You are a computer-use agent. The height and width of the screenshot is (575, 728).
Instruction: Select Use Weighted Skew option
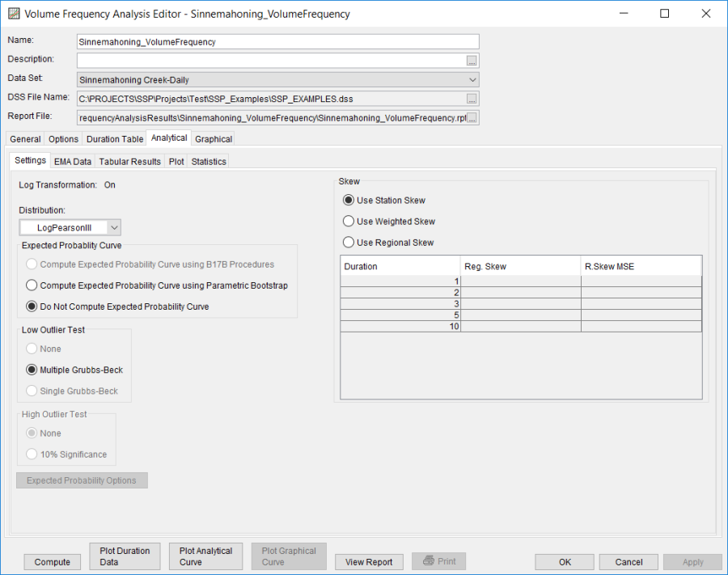coord(349,222)
